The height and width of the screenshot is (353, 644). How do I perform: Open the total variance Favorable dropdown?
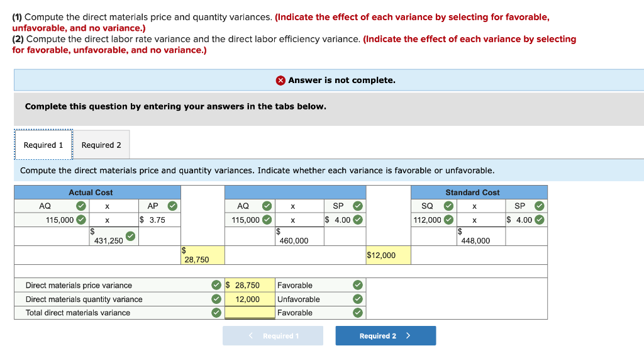pos(320,313)
